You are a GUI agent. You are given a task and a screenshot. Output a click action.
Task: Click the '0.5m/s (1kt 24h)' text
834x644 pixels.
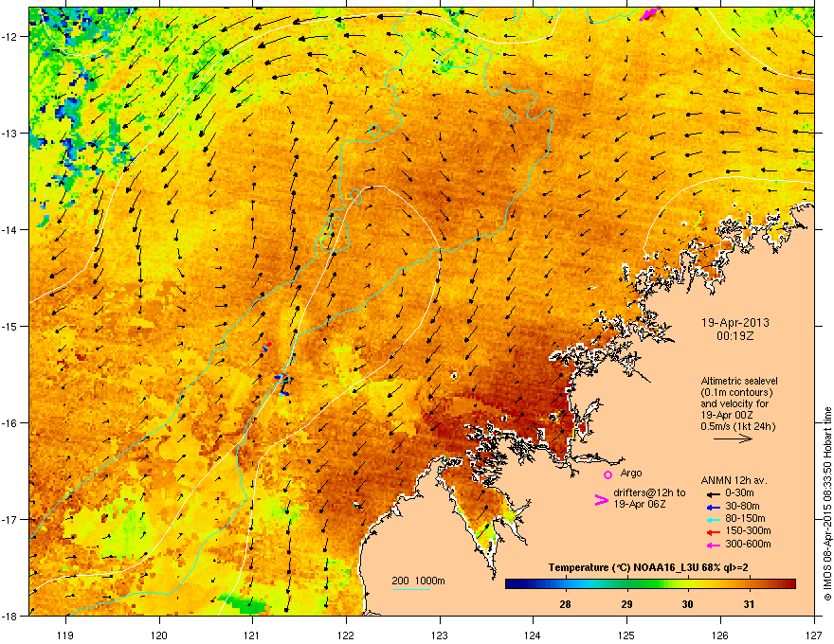pyautogui.click(x=737, y=426)
